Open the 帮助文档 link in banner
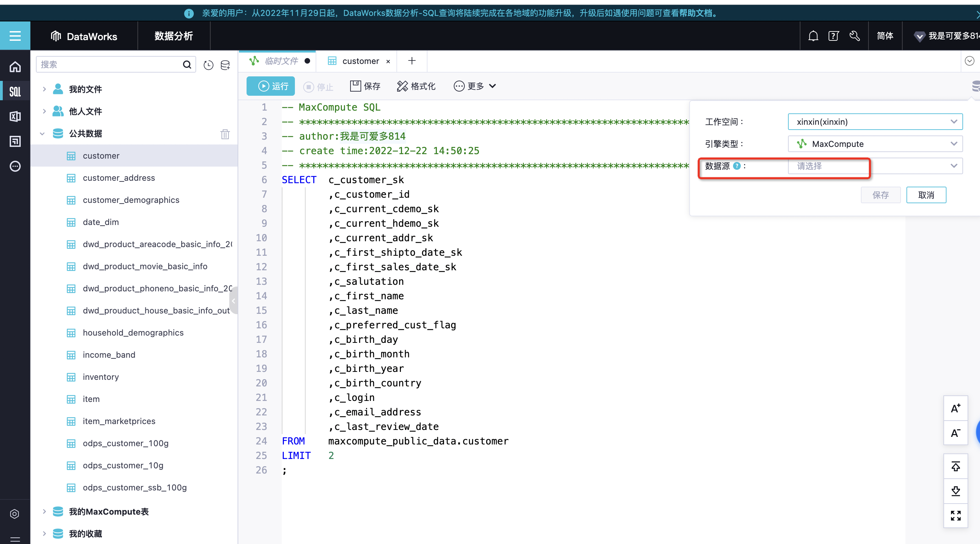The height and width of the screenshot is (544, 980). pos(695,13)
